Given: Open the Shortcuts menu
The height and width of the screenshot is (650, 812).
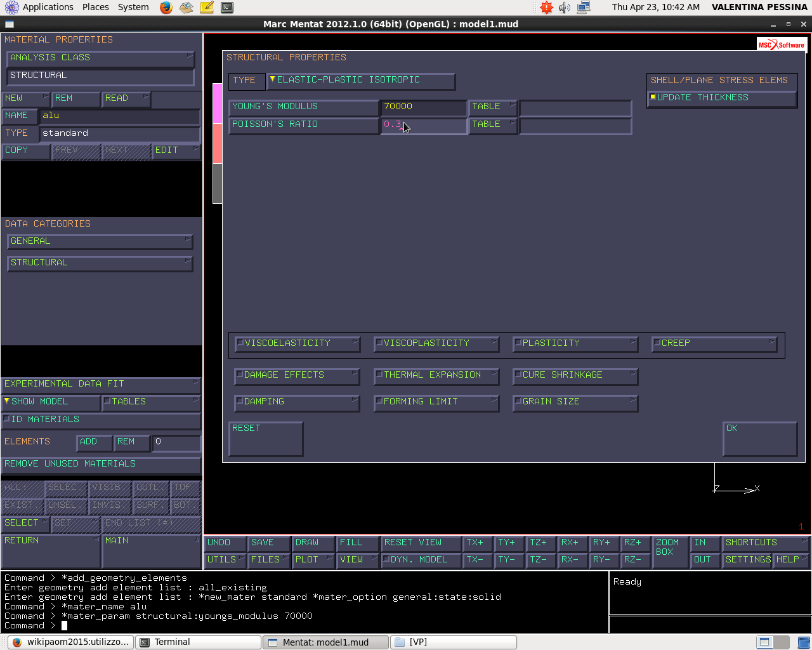Looking at the screenshot, I should pyautogui.click(x=766, y=543).
